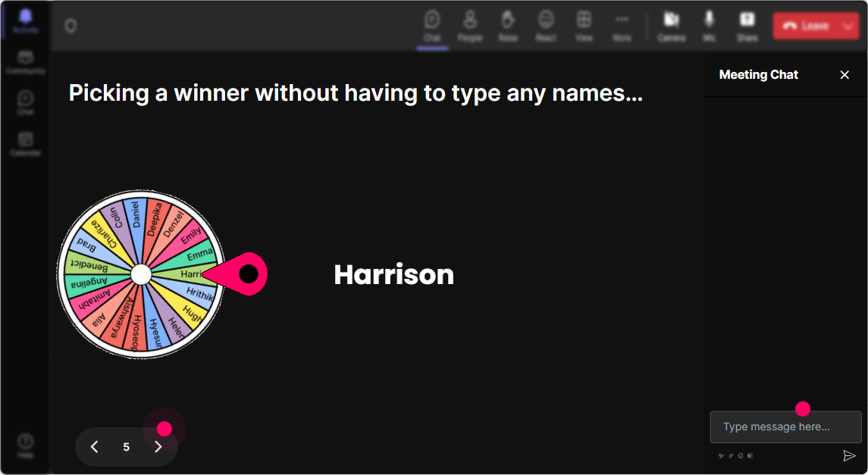This screenshot has height=475, width=868.
Task: Select the Alia wheel segment
Action: [x=99, y=320]
